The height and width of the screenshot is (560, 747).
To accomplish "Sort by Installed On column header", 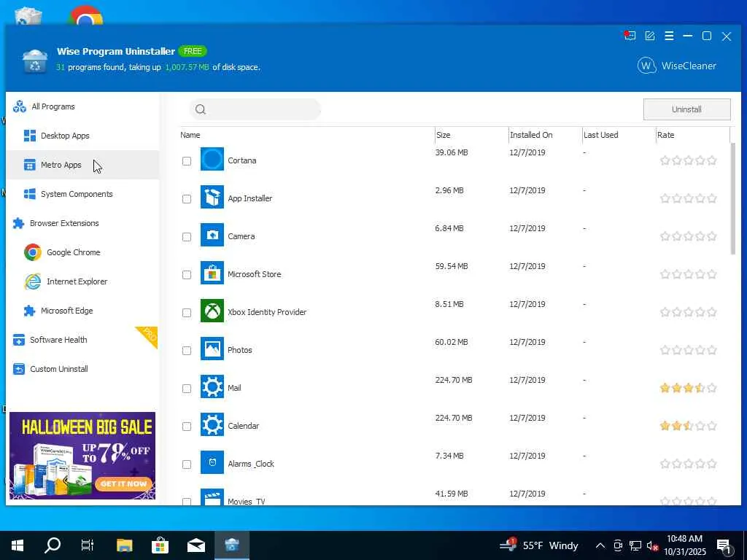I will [x=531, y=135].
